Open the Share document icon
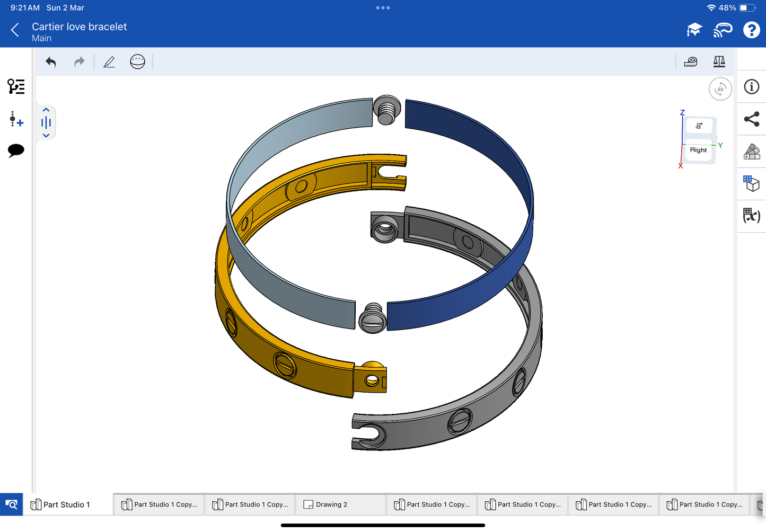 tap(752, 119)
